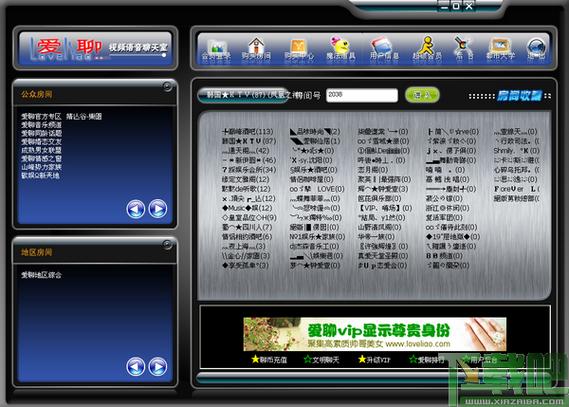
Task: Open the 房间收藏 room favorites link
Action: tap(519, 96)
